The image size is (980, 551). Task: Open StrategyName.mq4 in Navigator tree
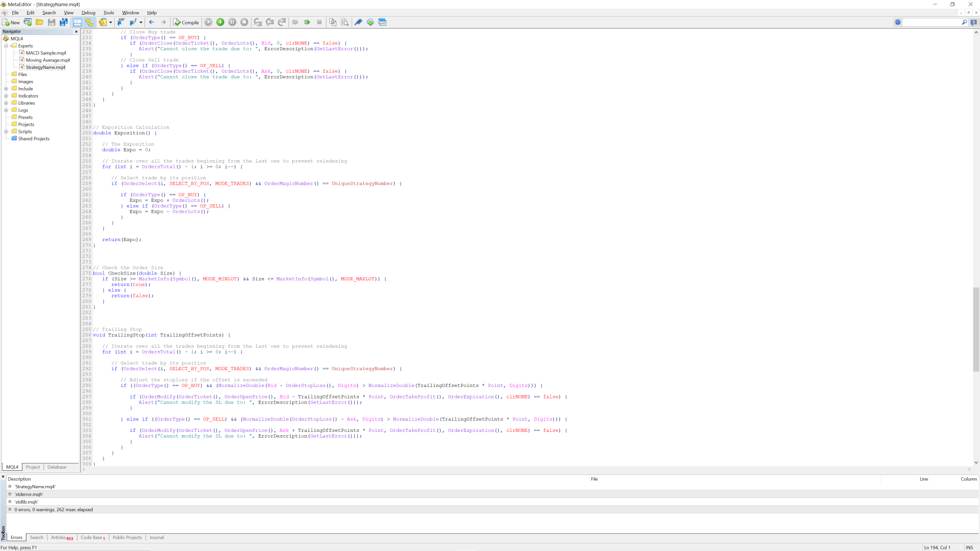click(x=45, y=67)
